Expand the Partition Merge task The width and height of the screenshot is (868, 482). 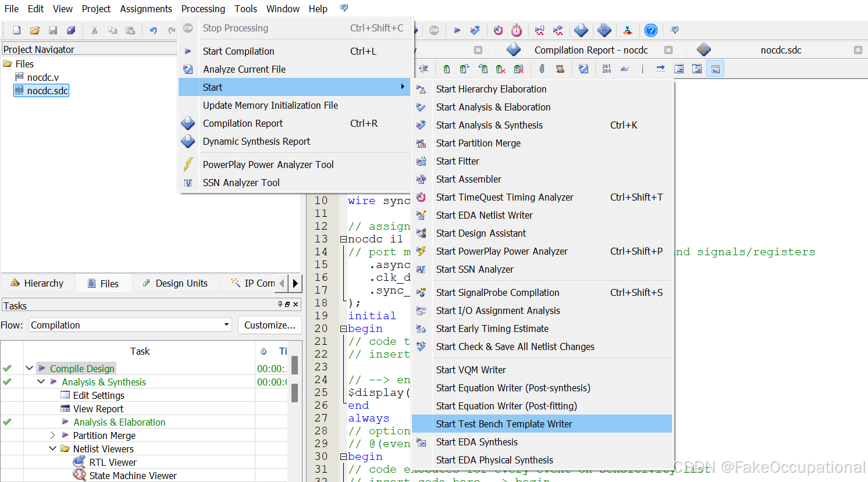[53, 435]
